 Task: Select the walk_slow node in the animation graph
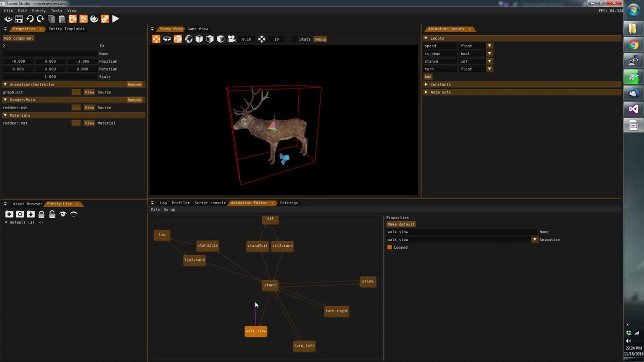click(x=256, y=330)
